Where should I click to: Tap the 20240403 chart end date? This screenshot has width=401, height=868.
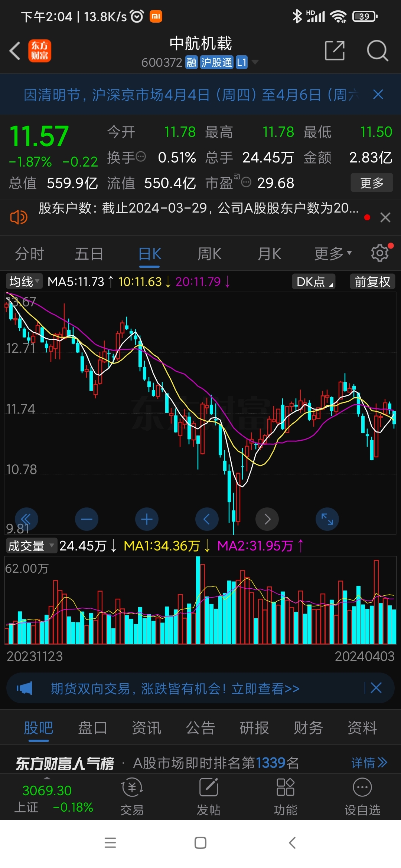point(365,657)
